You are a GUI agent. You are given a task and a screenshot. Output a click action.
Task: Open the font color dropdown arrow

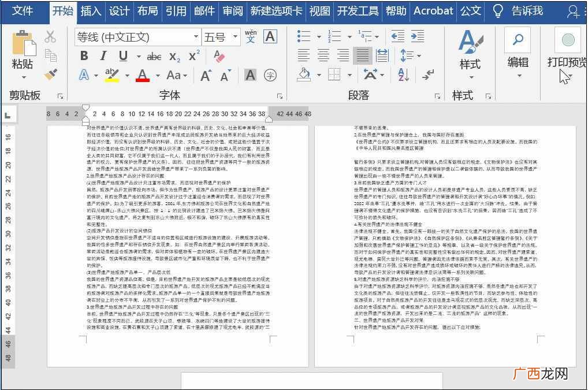158,75
